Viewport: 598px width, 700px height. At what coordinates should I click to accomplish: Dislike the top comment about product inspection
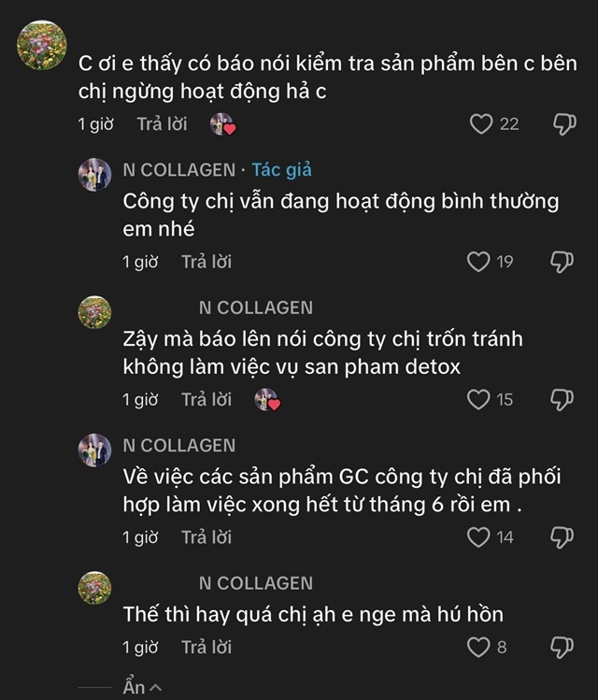pyautogui.click(x=563, y=124)
